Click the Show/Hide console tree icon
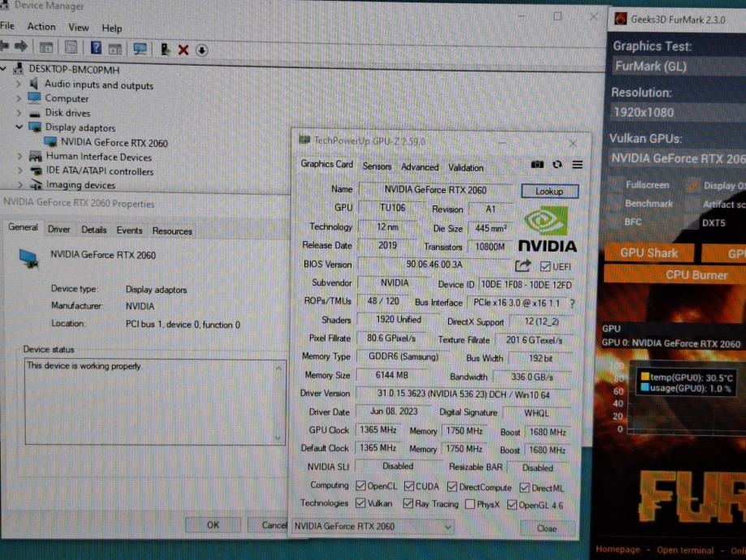The height and width of the screenshot is (560, 746). click(46, 47)
